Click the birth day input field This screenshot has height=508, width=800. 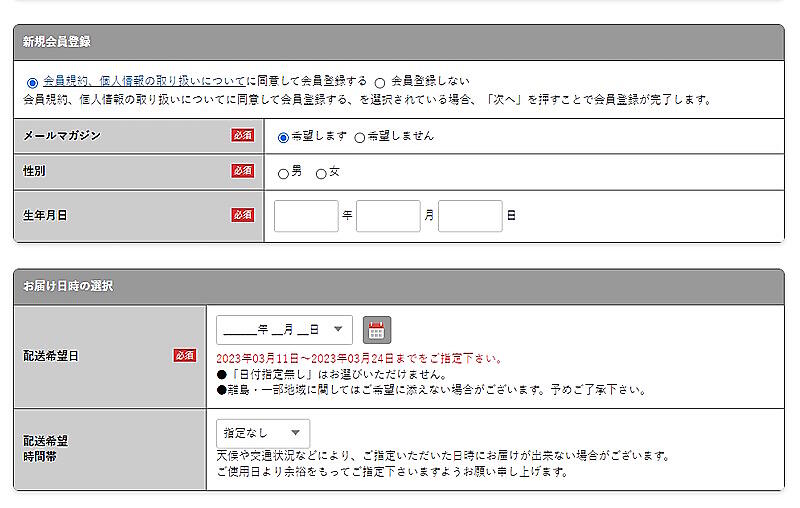(x=470, y=216)
